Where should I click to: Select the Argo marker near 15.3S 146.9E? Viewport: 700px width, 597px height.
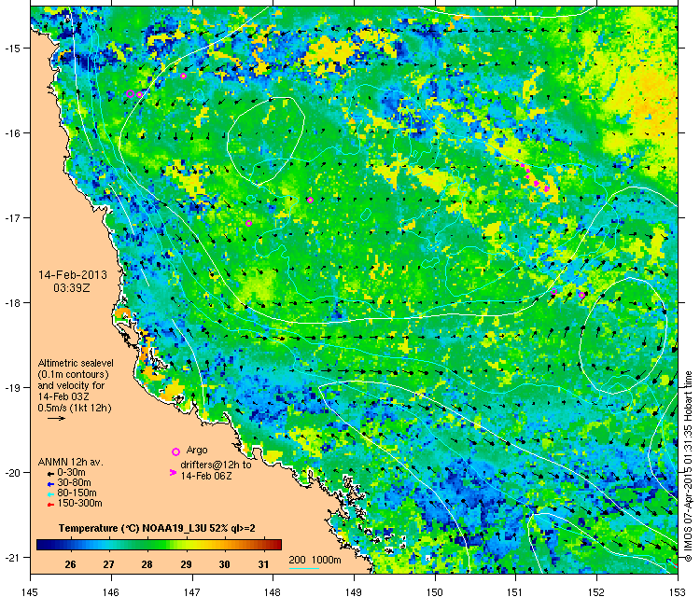coord(183,76)
